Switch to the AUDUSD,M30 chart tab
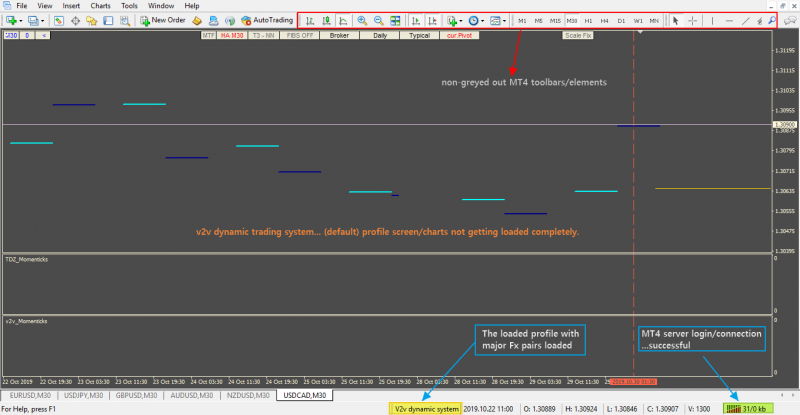Screen dimensions: 800x415 click(x=192, y=396)
